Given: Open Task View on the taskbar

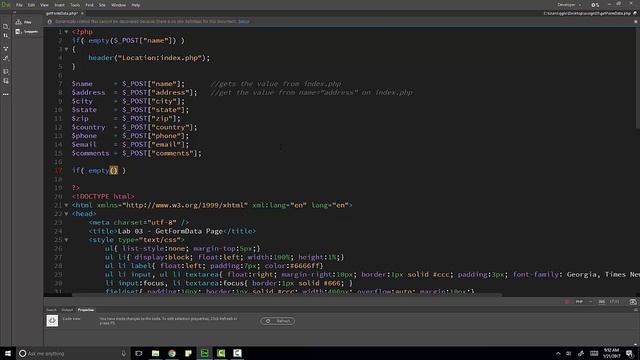Looking at the screenshot, I should pyautogui.click(x=139, y=353).
